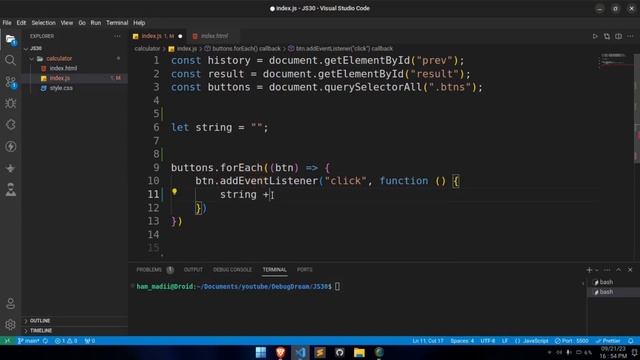This screenshot has width=640, height=360.
Task: Click synchronize changes icon in status bar
Action: pyautogui.click(x=45, y=341)
